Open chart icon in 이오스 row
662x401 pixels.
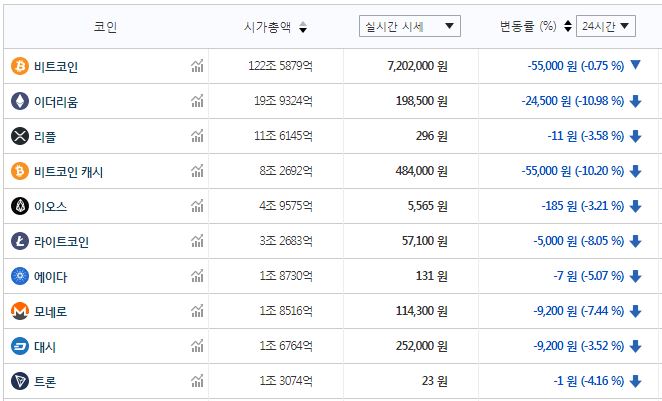197,206
